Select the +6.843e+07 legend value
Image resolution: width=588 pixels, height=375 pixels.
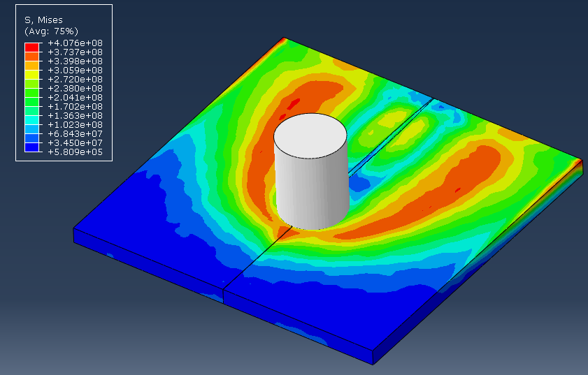coord(75,134)
